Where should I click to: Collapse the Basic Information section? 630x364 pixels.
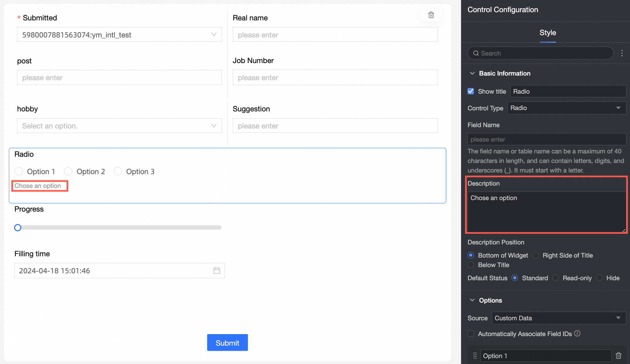(472, 73)
